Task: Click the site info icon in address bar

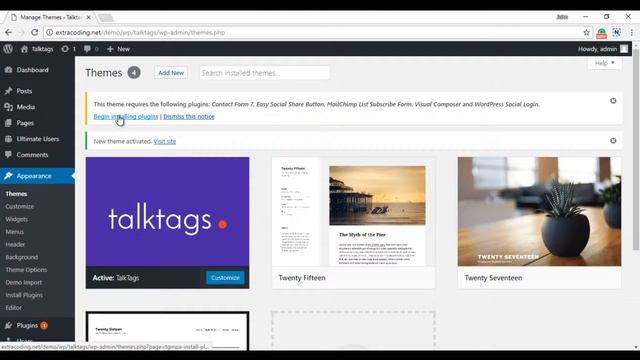Action: pos(49,32)
